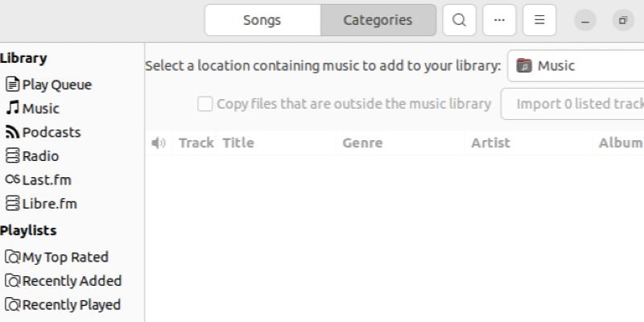Open the three-dots options menu

pyautogui.click(x=499, y=20)
